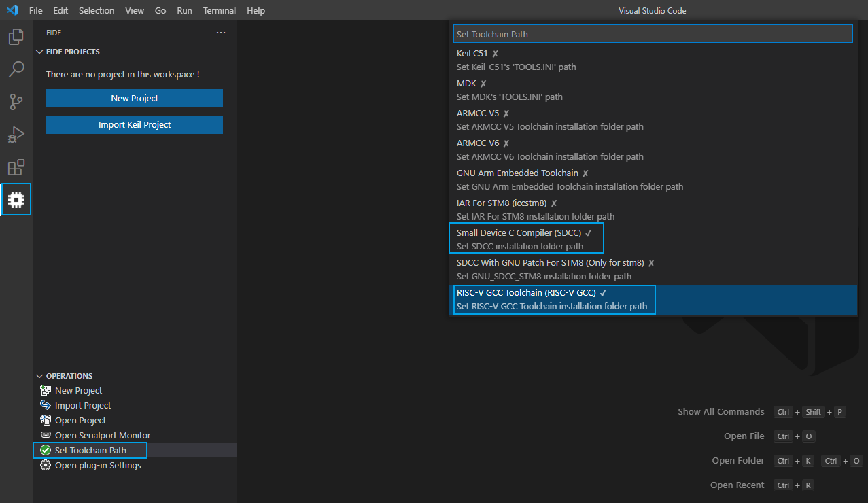Choose MDK toolchain option
Screen dimensions: 868x503
point(653,90)
